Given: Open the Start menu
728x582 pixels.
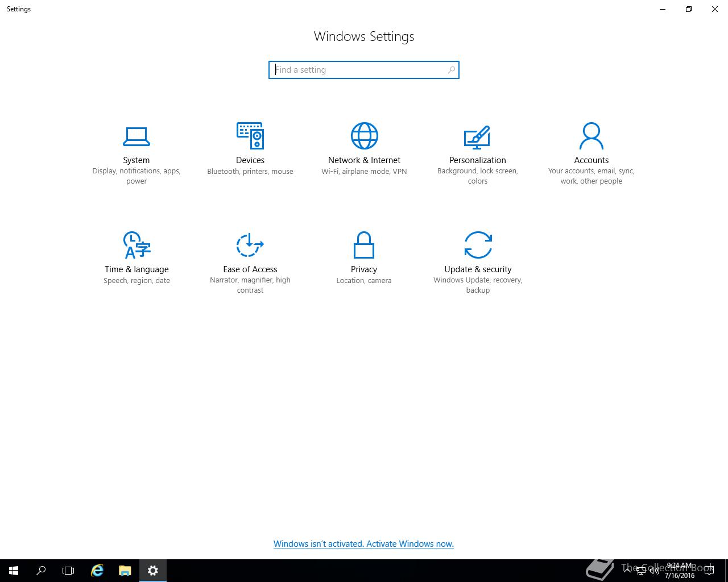Looking at the screenshot, I should pos(14,571).
